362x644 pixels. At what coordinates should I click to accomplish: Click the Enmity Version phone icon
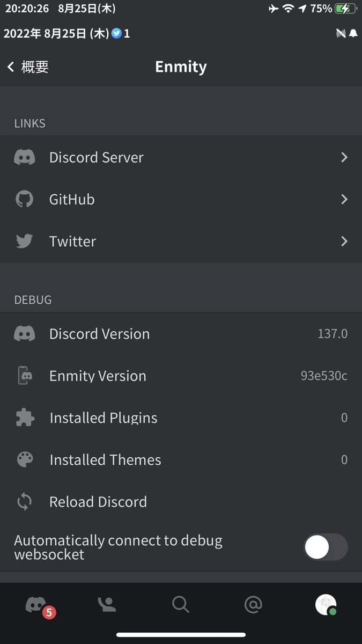click(x=24, y=376)
